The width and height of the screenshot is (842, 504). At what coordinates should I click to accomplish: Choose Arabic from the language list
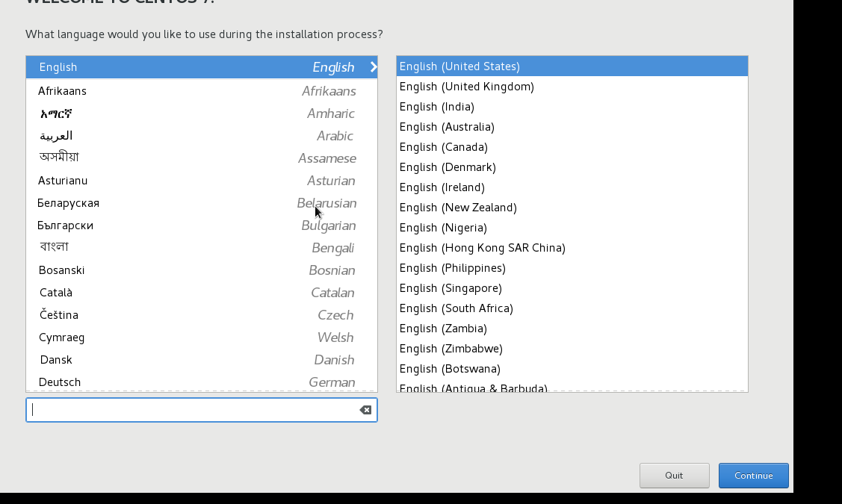(202, 136)
